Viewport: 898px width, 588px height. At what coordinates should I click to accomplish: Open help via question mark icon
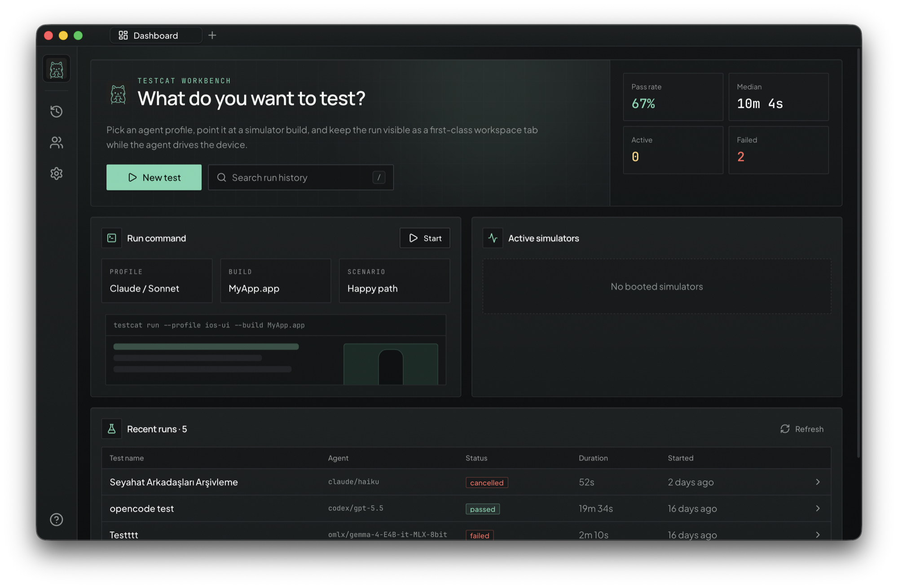(57, 519)
